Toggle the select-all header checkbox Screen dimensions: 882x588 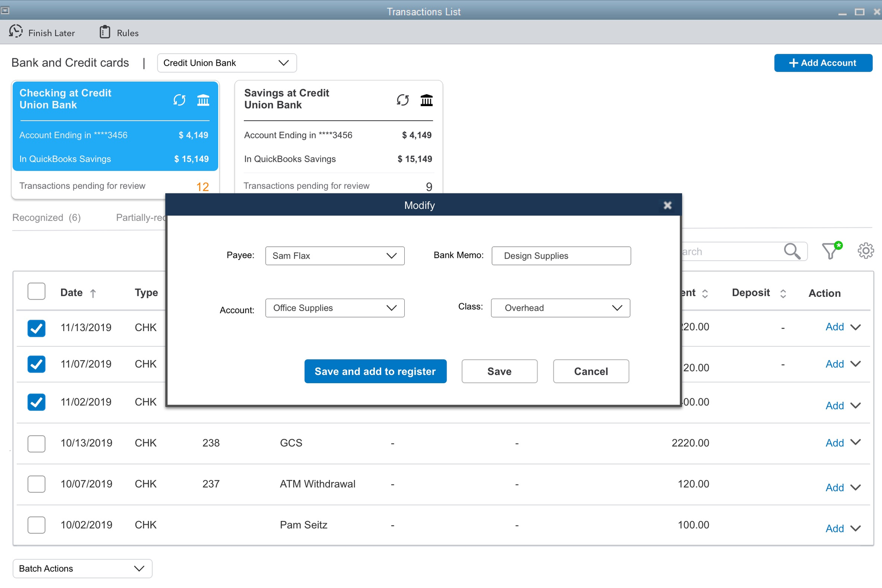(36, 292)
